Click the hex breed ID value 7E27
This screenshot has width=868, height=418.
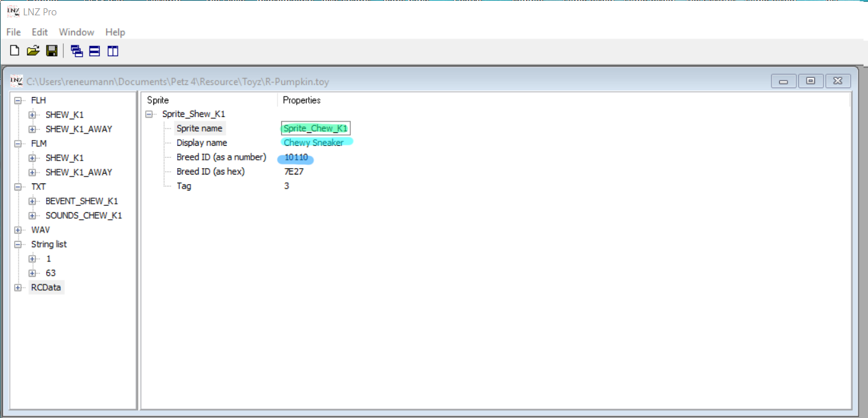tap(294, 171)
